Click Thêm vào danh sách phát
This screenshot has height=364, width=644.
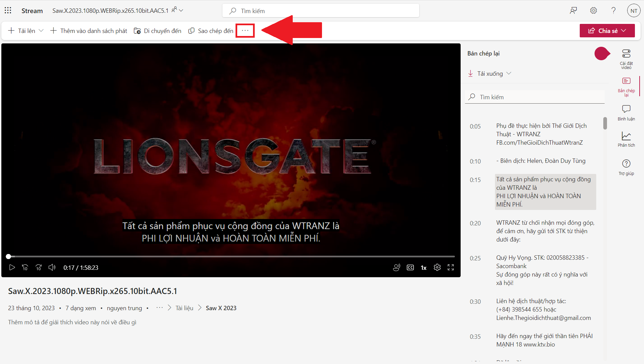click(89, 31)
